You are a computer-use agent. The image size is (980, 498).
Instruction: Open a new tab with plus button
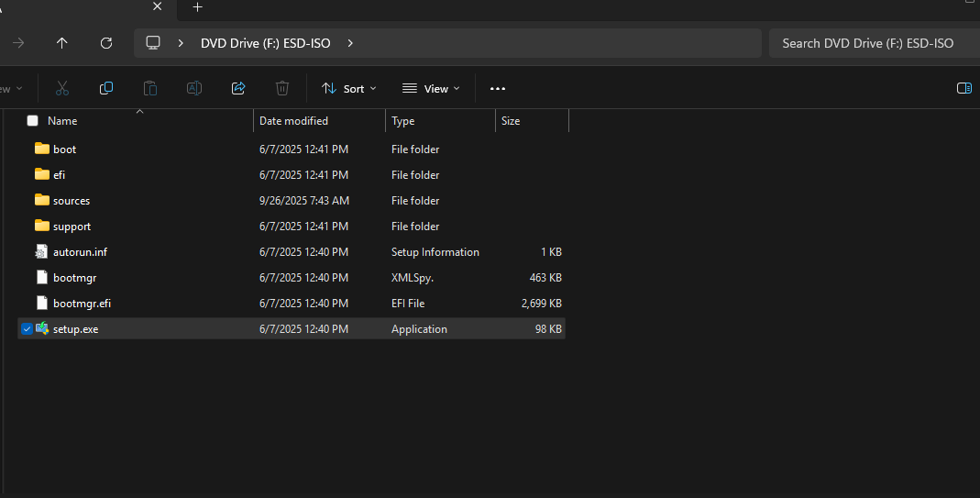click(197, 7)
